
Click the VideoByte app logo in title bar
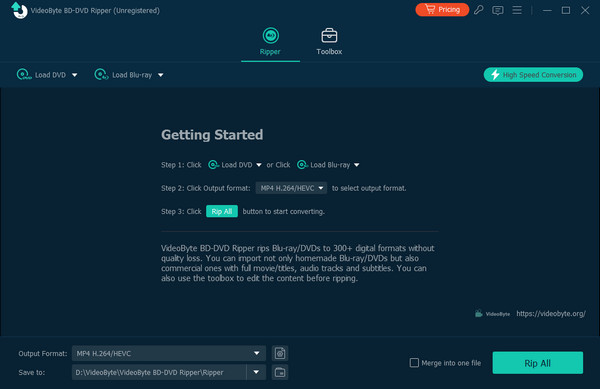click(x=19, y=10)
